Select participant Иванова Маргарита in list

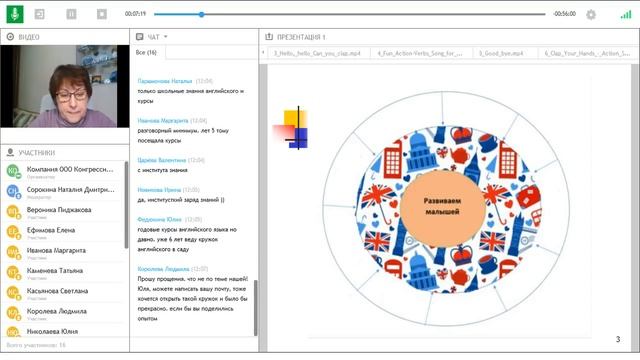64,252
